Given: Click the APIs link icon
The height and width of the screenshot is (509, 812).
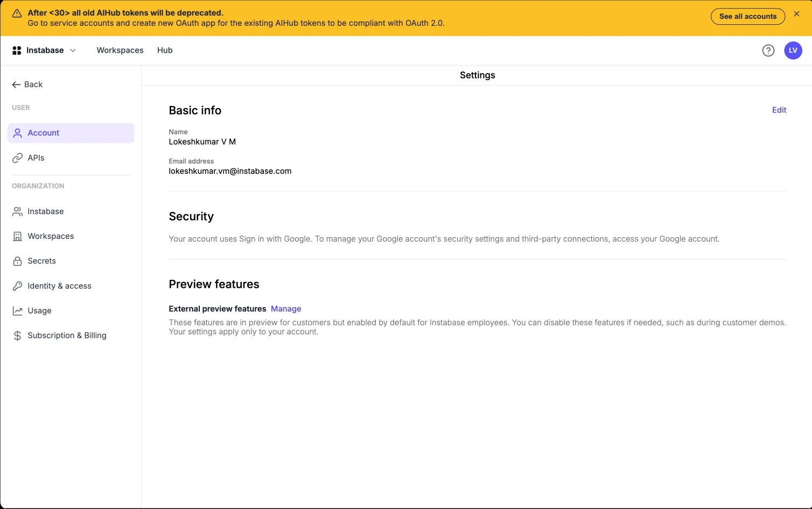Looking at the screenshot, I should click(x=18, y=158).
